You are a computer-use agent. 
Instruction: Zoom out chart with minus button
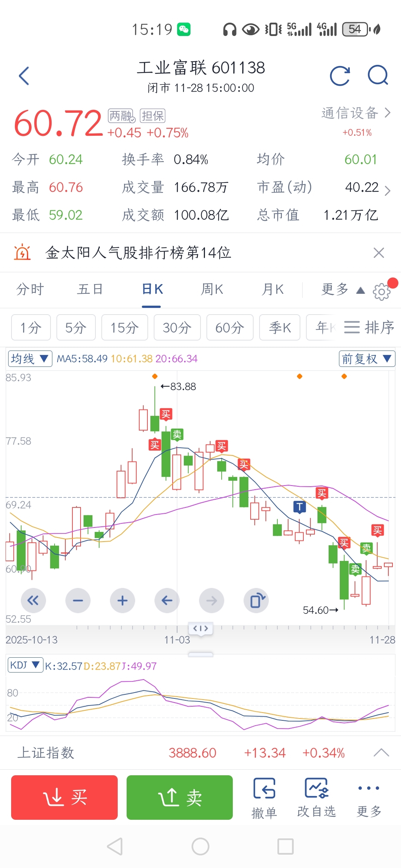(78, 600)
